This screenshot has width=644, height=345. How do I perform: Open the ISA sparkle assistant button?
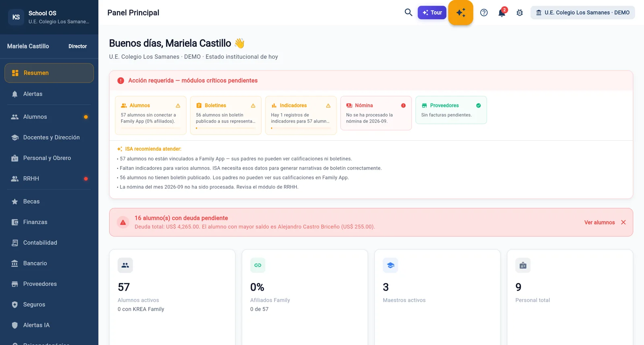click(x=460, y=12)
